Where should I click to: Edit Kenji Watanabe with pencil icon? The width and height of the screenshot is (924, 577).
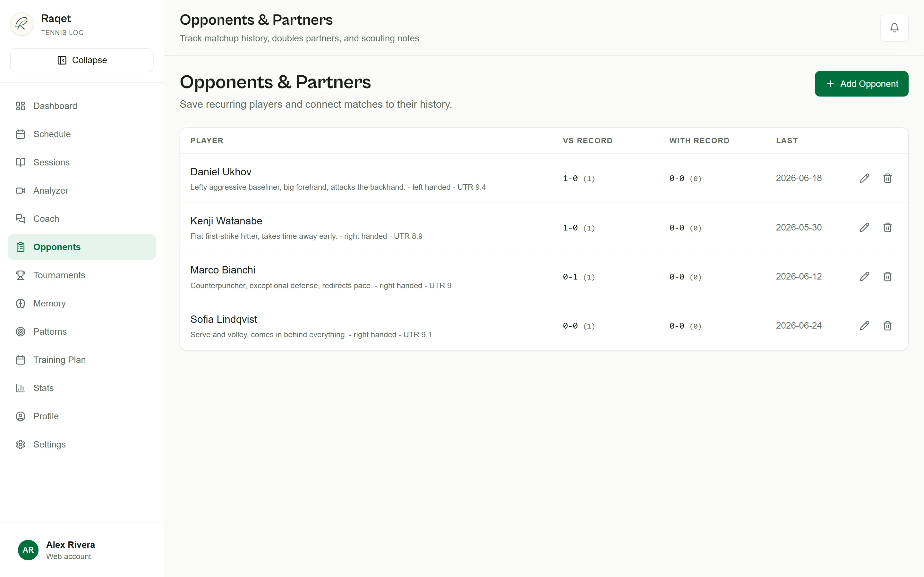[864, 228]
